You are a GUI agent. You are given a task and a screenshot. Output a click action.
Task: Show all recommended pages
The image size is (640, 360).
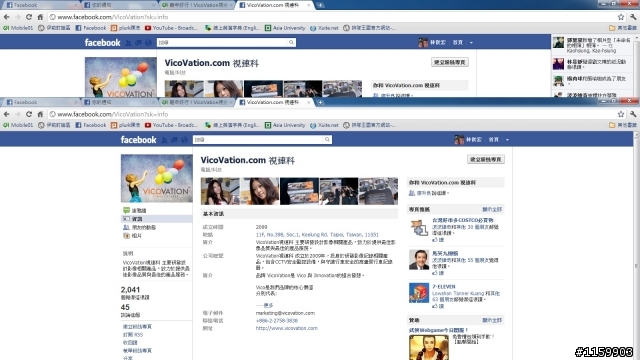pyautogui.click(x=492, y=209)
